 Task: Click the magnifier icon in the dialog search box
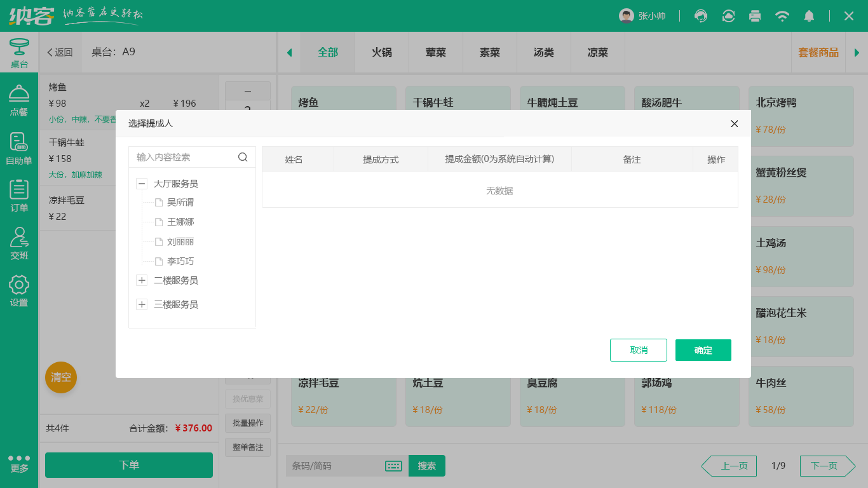tap(243, 156)
